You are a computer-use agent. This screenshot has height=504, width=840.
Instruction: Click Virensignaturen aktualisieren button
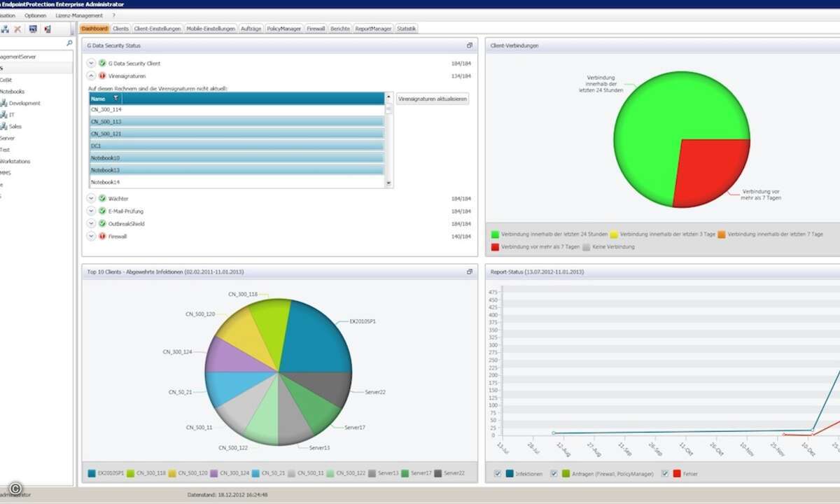[x=433, y=99]
